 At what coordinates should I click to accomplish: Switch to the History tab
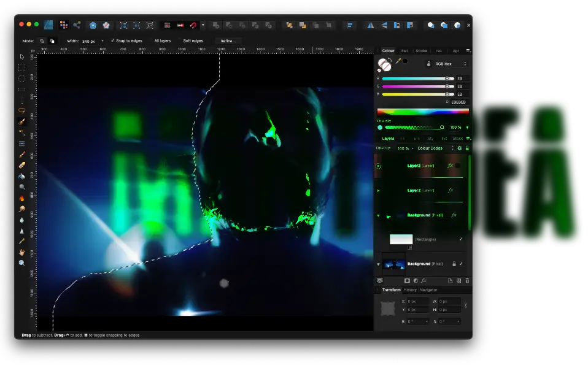click(x=409, y=289)
